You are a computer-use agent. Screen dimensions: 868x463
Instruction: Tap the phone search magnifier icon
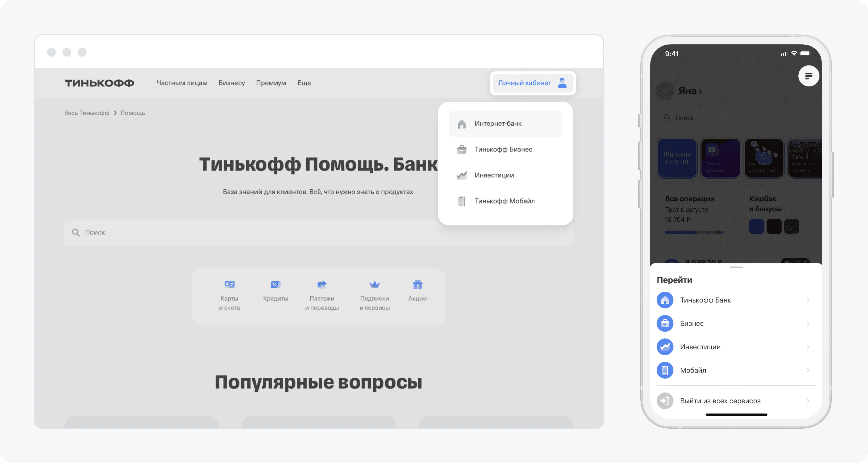point(667,117)
